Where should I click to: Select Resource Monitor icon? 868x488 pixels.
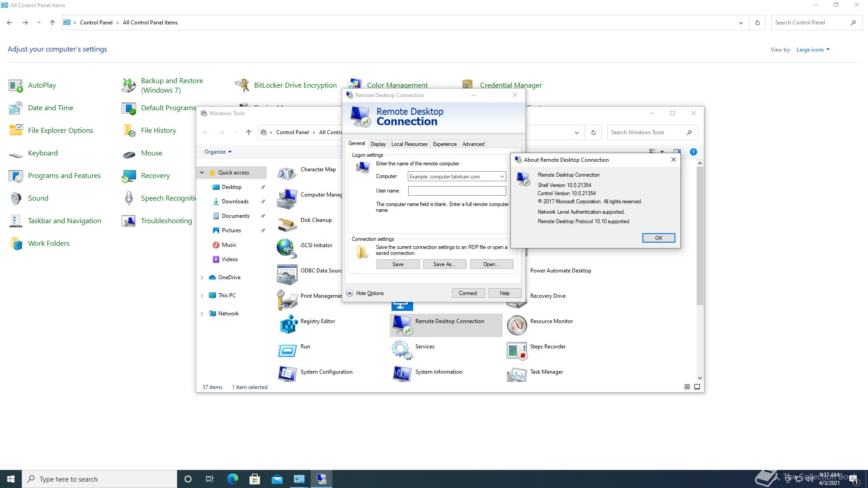click(x=517, y=325)
